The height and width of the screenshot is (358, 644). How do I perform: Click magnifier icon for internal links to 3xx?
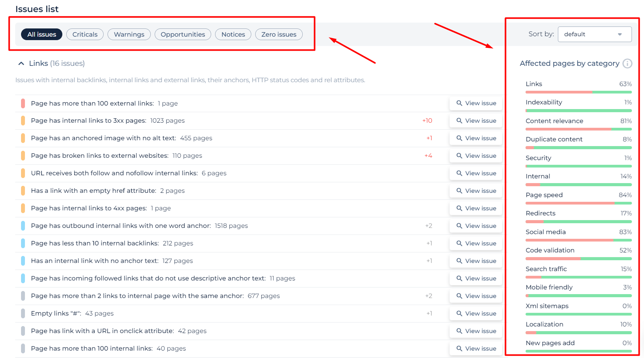[x=459, y=121]
